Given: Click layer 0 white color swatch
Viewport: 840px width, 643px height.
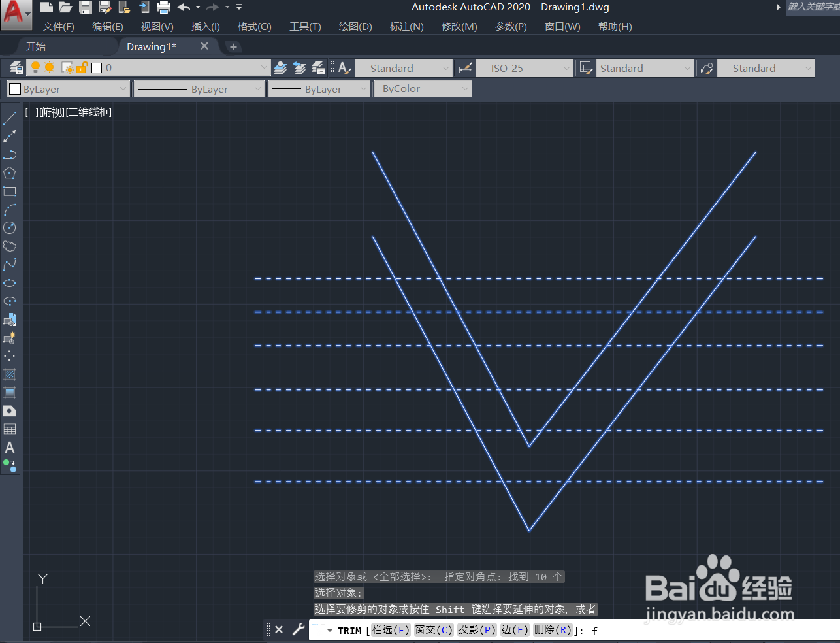Looking at the screenshot, I should click(97, 68).
